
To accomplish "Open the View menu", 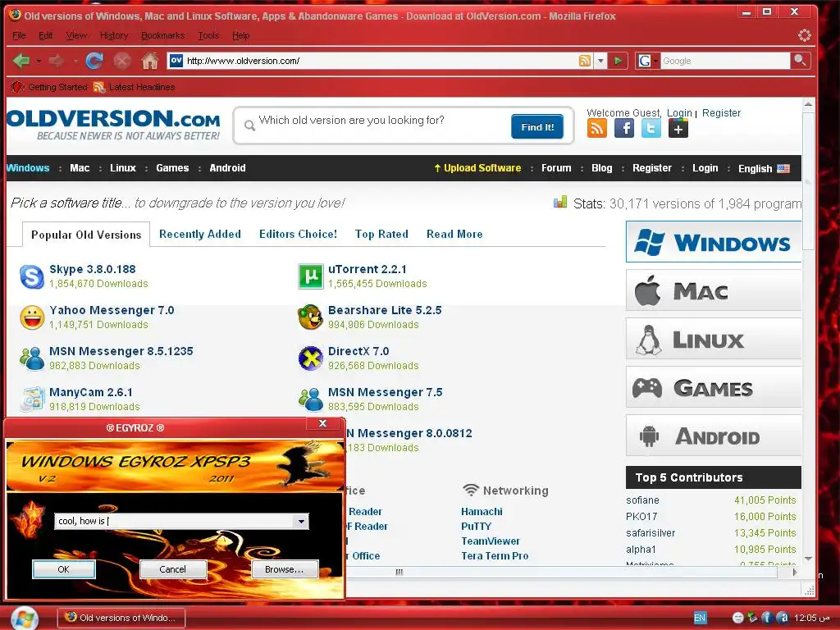I will click(x=76, y=35).
